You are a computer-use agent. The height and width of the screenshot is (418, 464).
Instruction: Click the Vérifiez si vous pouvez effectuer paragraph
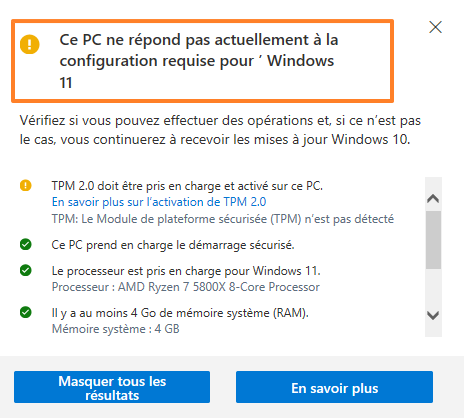point(220,130)
